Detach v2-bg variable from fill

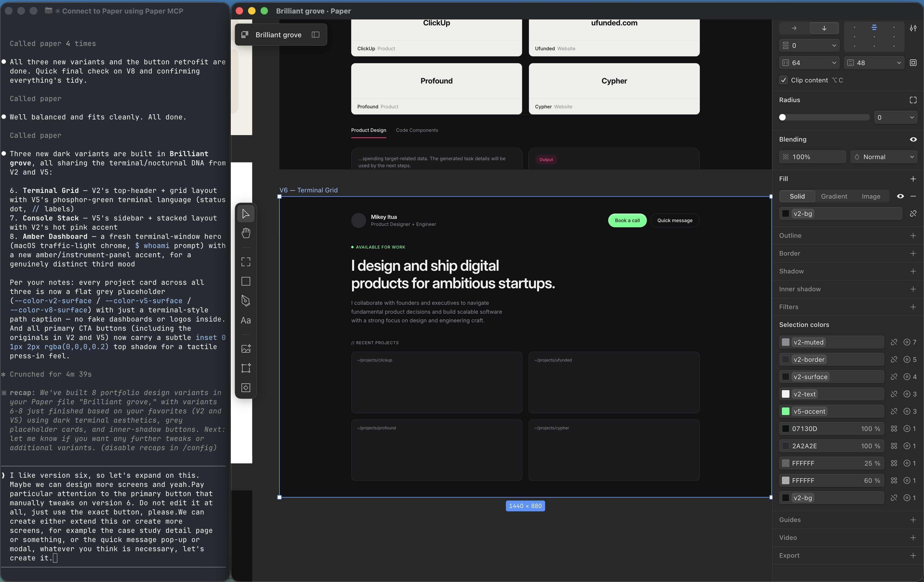point(913,213)
